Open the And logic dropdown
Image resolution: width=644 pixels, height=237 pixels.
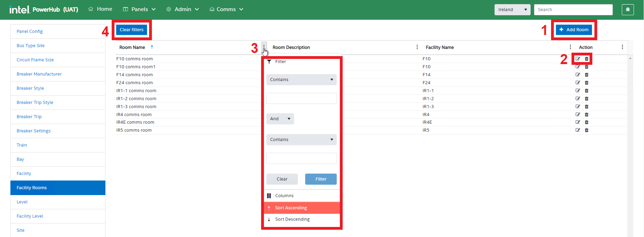tap(280, 119)
